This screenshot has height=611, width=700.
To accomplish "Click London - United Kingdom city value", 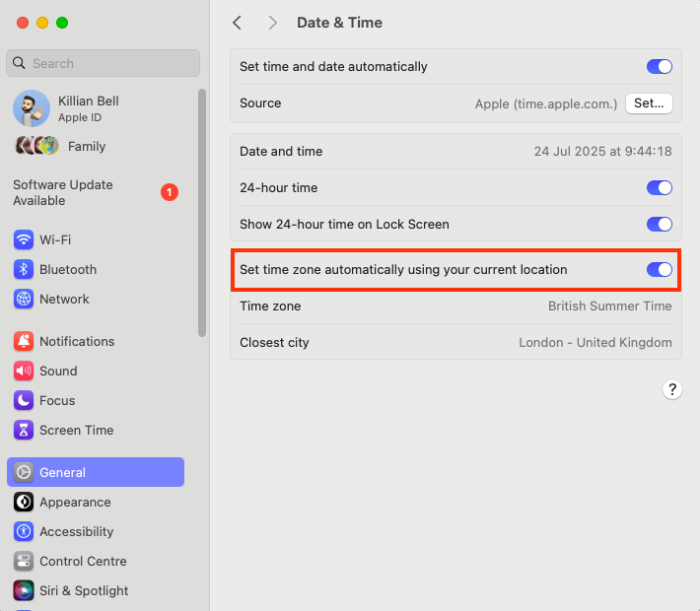I will [595, 343].
